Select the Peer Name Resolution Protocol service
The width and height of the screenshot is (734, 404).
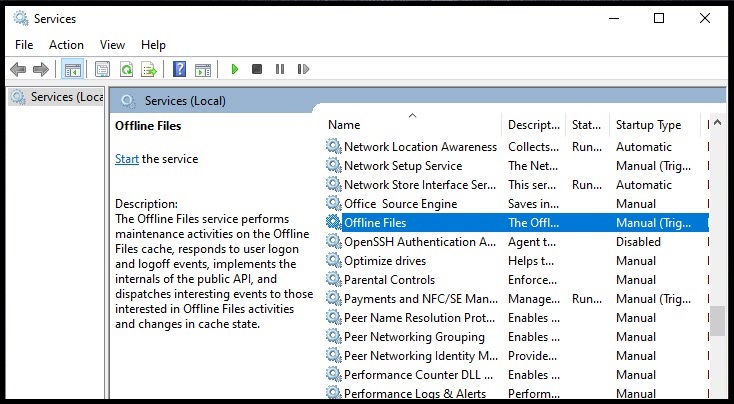click(x=517, y=317)
